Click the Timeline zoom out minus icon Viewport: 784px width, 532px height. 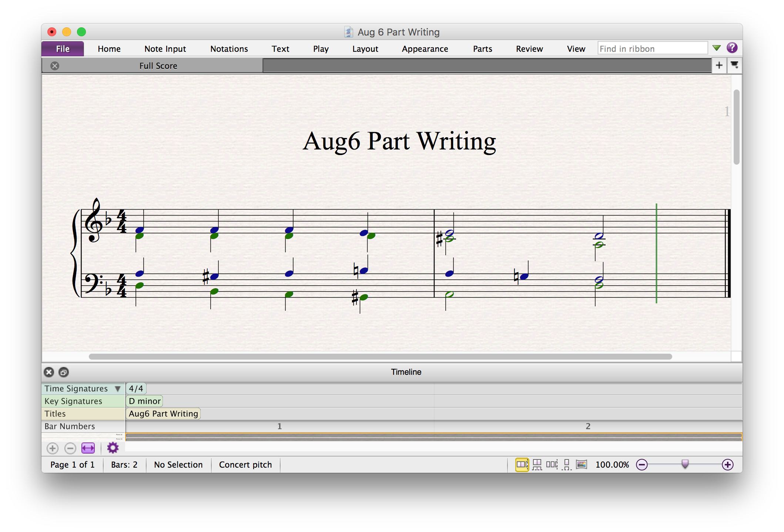(70, 448)
